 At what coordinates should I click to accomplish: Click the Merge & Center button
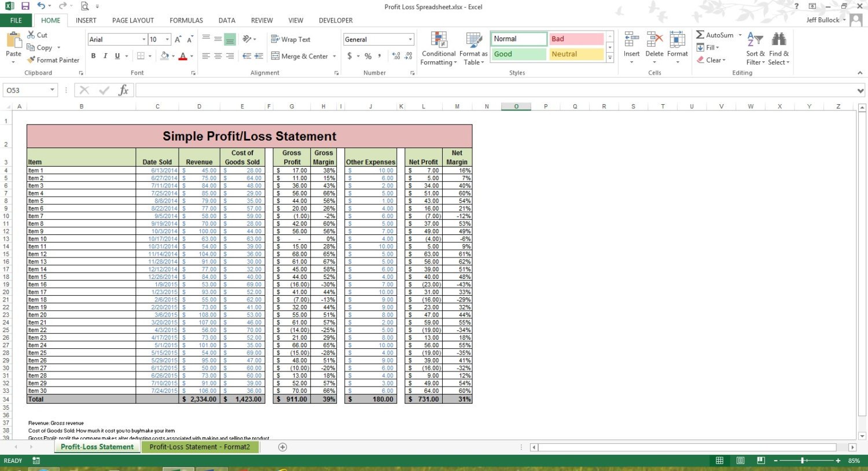click(x=300, y=56)
